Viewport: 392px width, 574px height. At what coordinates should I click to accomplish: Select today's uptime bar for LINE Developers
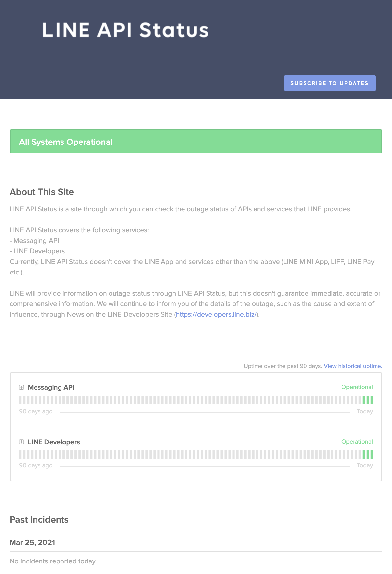(372, 454)
